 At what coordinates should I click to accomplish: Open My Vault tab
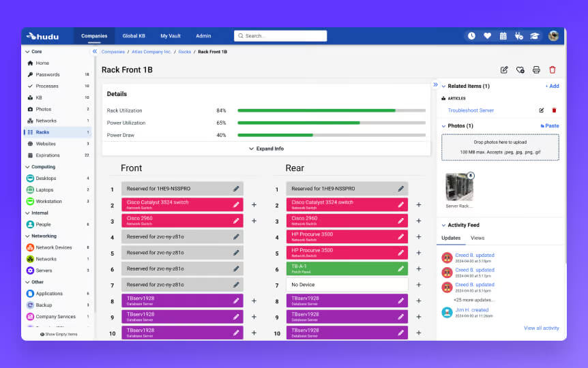171,36
